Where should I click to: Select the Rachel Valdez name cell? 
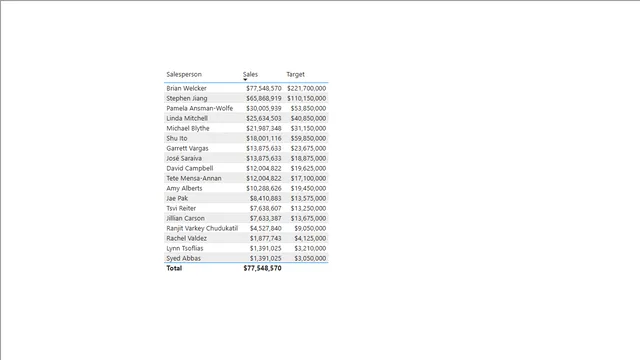[x=187, y=238]
